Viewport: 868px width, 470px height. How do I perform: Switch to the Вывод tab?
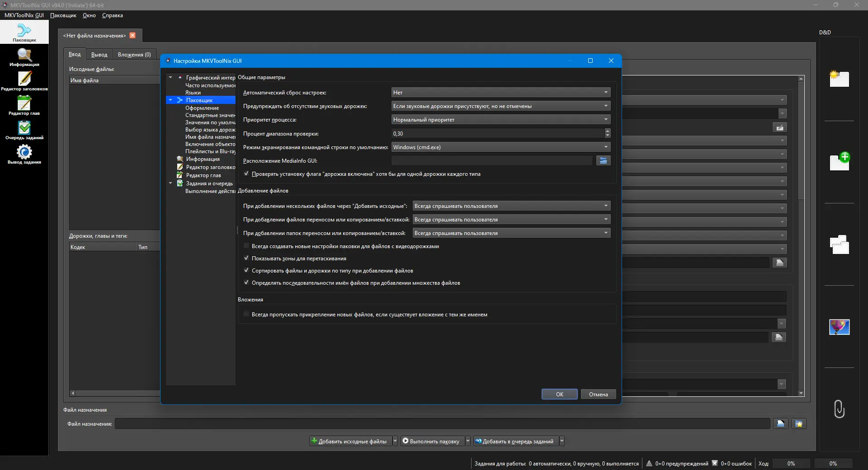point(99,55)
